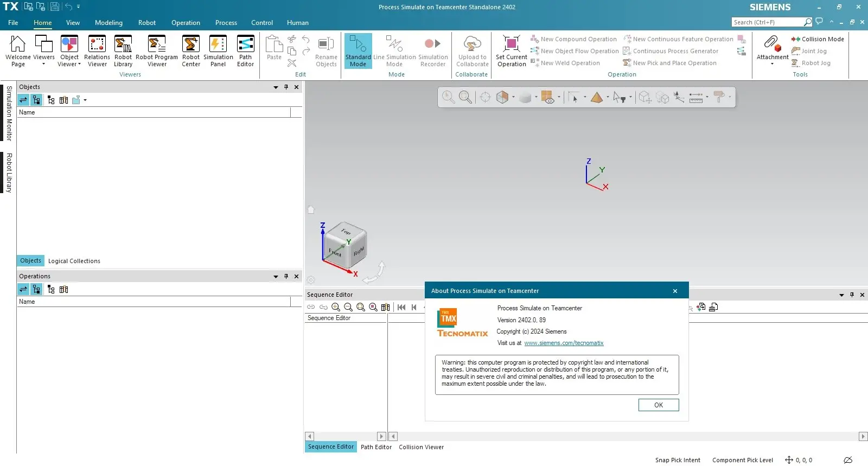The height and width of the screenshot is (466, 868).
Task: Close the About Process Simulate dialog
Action: pos(675,291)
